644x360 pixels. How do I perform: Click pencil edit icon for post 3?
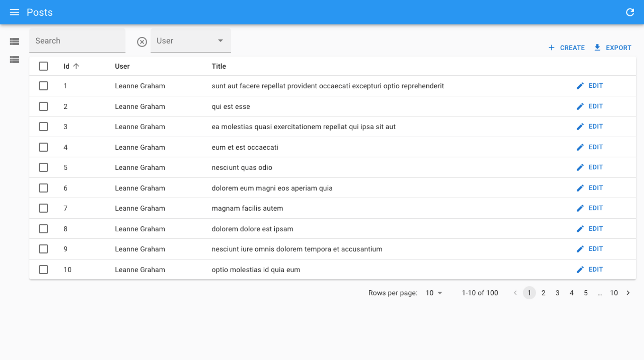(x=580, y=127)
